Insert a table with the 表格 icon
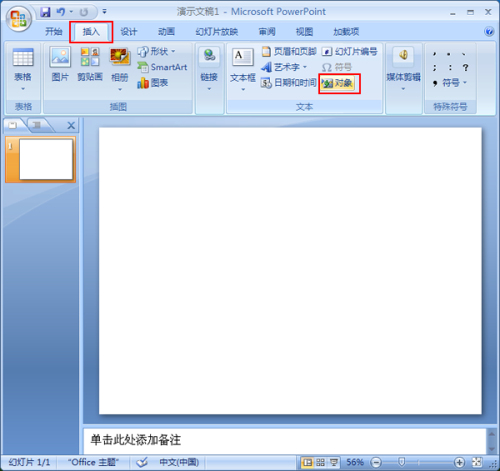The image size is (500, 471). pyautogui.click(x=23, y=58)
